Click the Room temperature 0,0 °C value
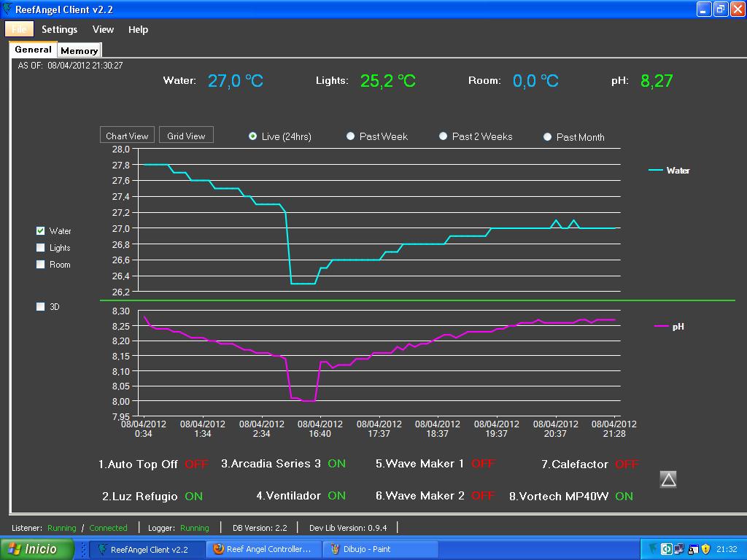This screenshot has width=747, height=560. pyautogui.click(x=535, y=81)
